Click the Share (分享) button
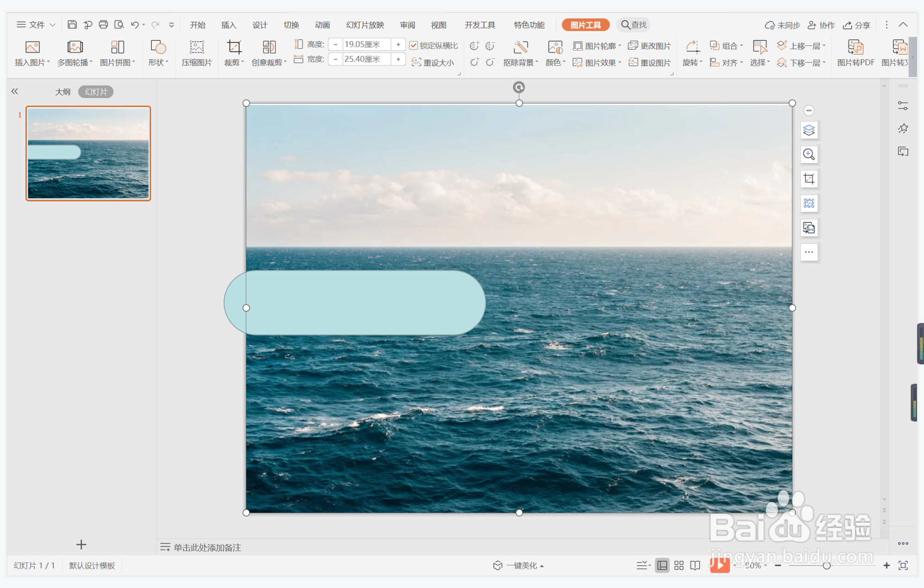Screen dimensions: 924x588 [x=856, y=25]
